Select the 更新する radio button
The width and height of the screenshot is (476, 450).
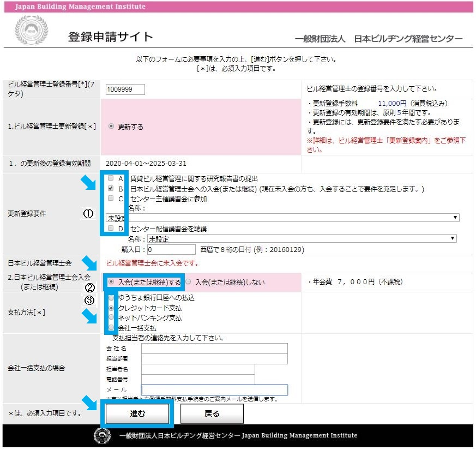click(x=111, y=127)
